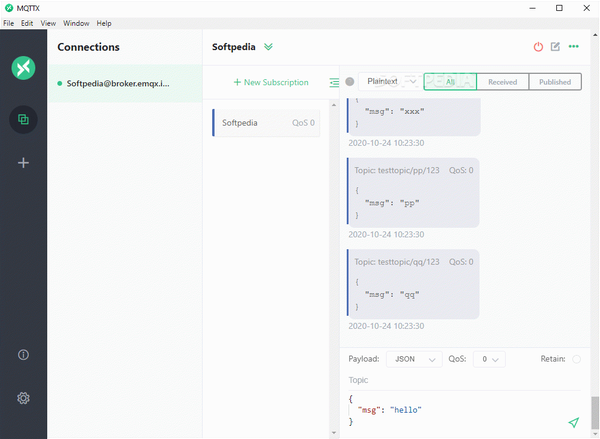Click the Topic input field

click(464, 380)
